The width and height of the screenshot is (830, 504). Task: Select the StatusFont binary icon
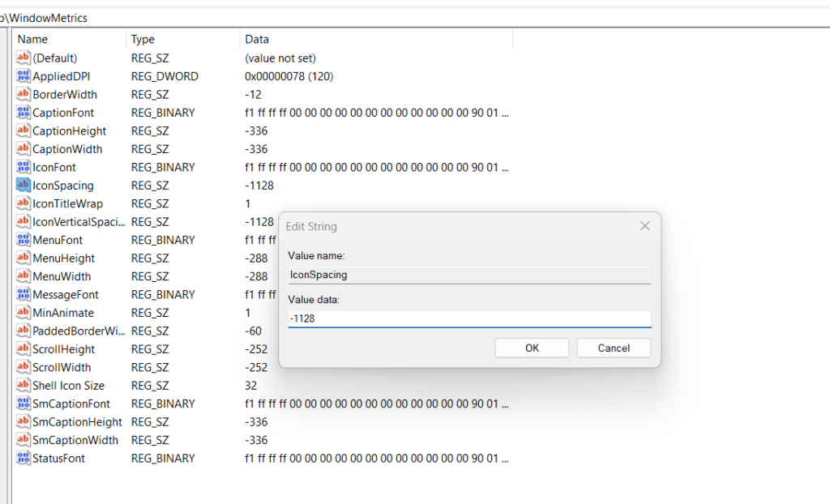click(x=23, y=459)
